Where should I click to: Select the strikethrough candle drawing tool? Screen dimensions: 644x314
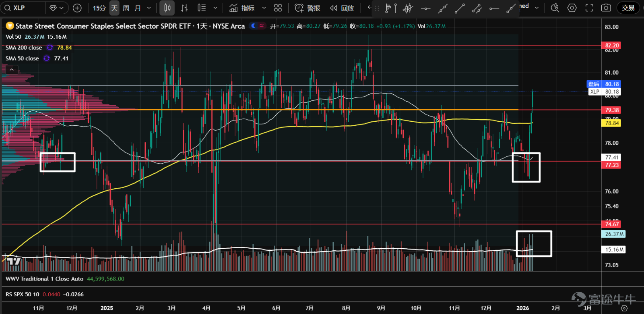(x=408, y=8)
